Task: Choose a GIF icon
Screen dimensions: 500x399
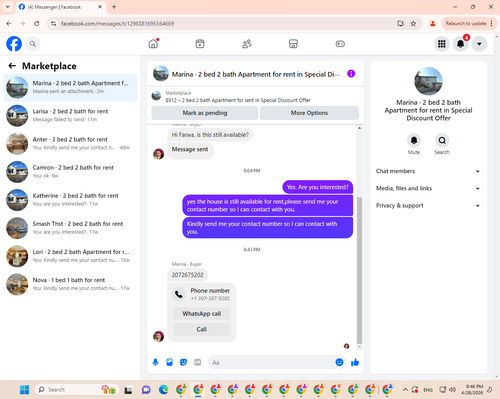Action: pyautogui.click(x=198, y=362)
